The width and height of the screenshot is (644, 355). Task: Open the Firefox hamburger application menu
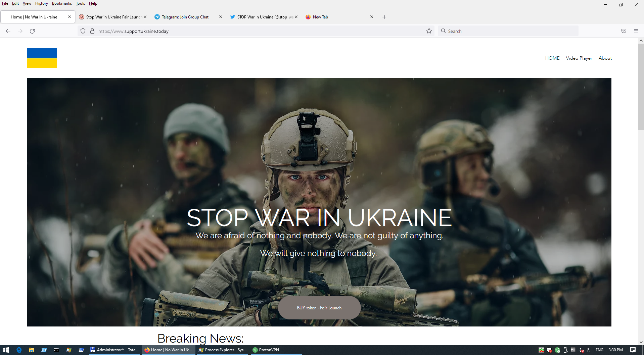click(x=636, y=31)
